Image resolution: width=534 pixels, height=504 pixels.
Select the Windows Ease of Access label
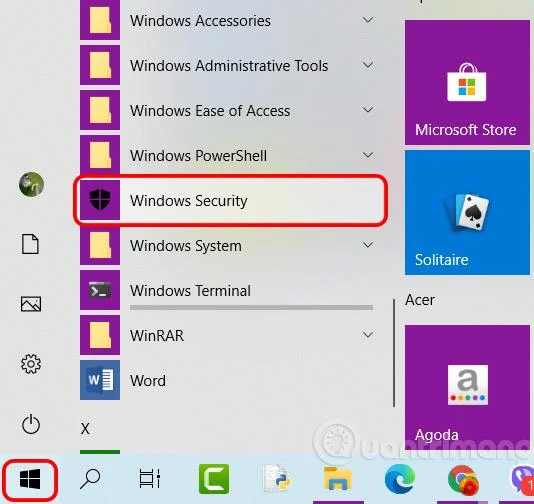pos(210,111)
